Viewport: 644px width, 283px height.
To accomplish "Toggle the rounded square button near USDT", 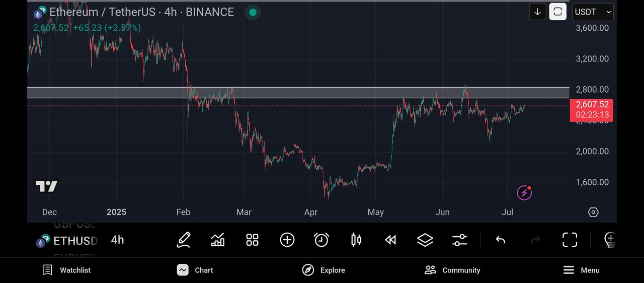I will 557,12.
